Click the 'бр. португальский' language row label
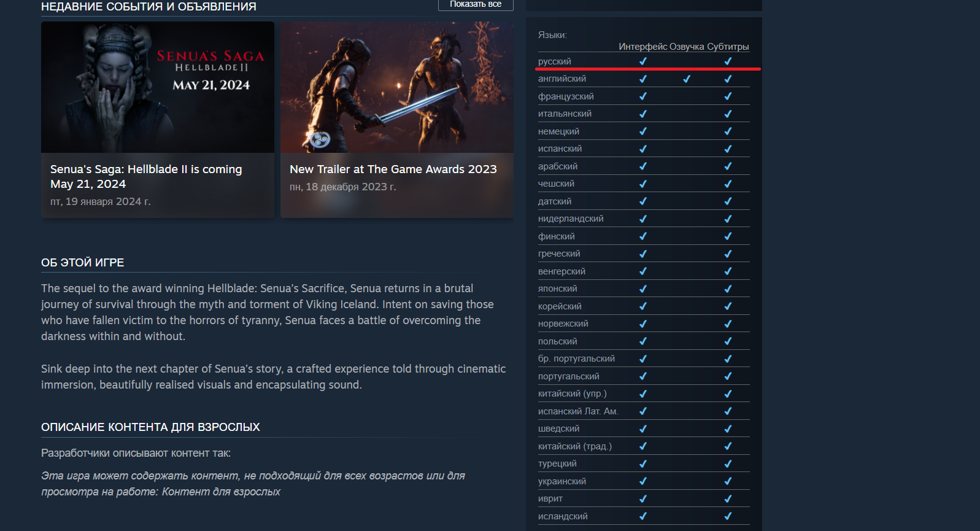Image resolution: width=980 pixels, height=531 pixels. coord(576,359)
